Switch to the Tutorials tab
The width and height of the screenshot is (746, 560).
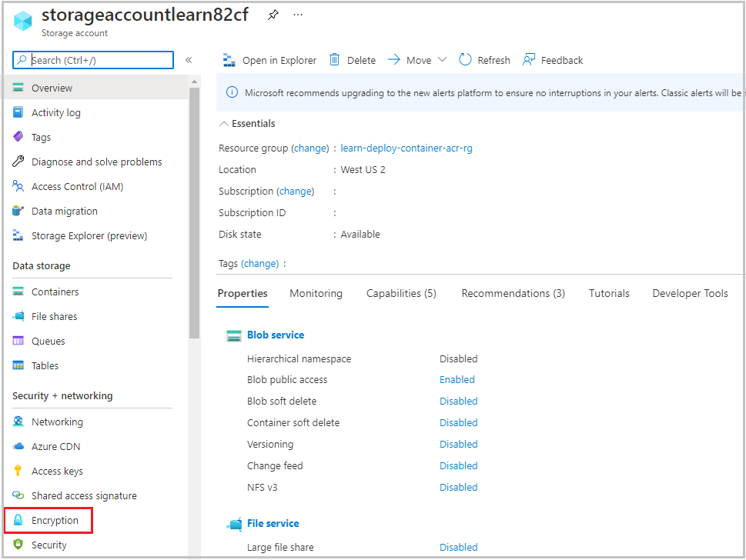pyautogui.click(x=609, y=293)
